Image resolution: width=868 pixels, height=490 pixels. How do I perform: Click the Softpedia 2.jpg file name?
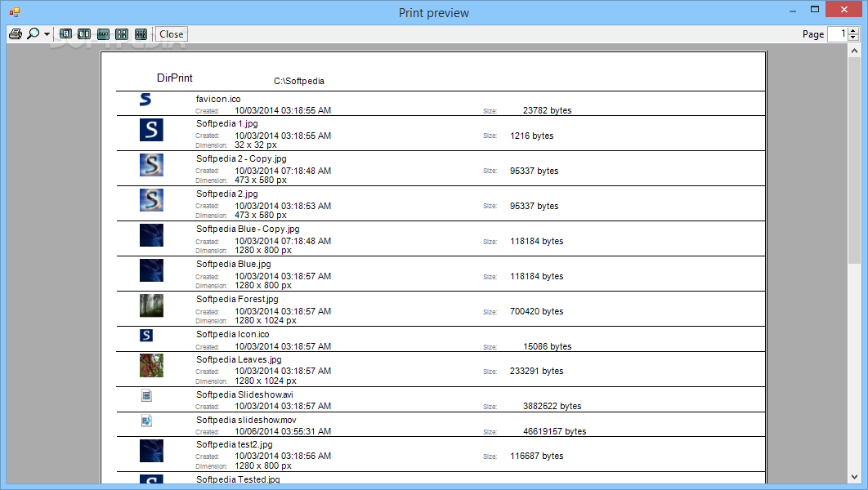(x=226, y=194)
